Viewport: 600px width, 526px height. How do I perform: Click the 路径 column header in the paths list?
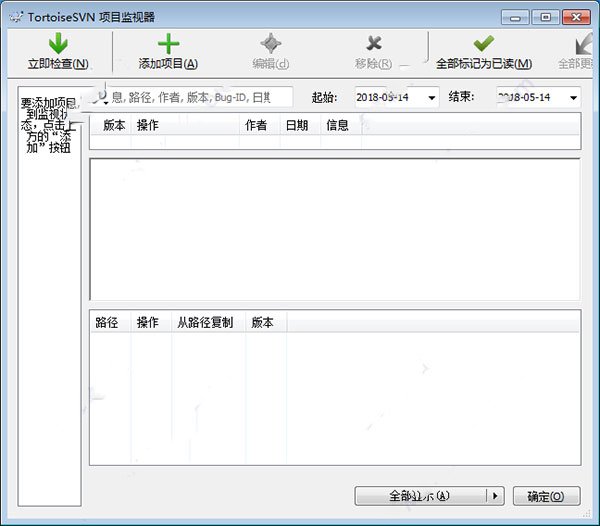(x=110, y=322)
